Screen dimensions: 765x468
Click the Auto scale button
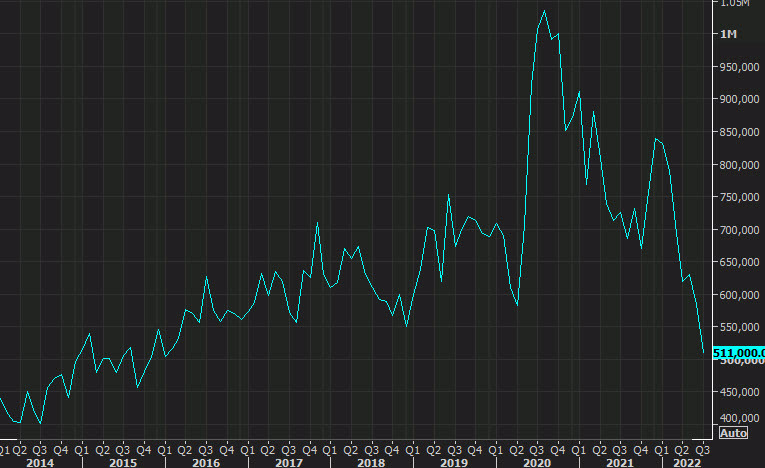[x=732, y=433]
